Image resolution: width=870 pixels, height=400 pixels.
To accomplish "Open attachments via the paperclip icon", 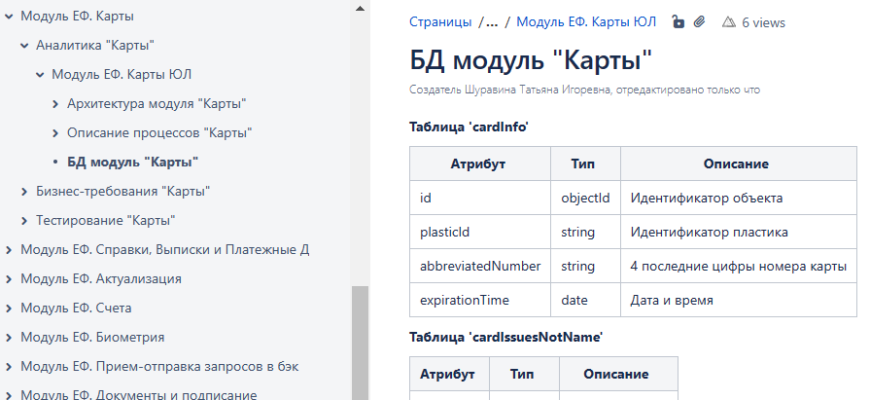I will coord(699,21).
